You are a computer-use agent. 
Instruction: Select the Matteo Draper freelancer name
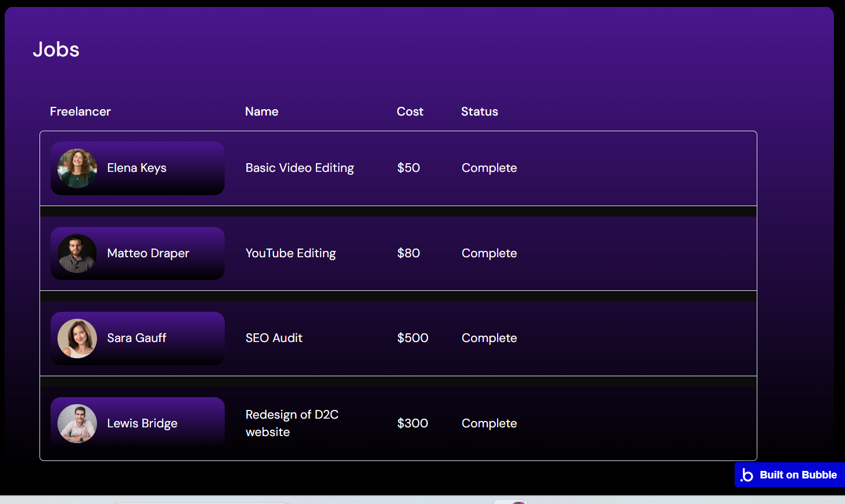pyautogui.click(x=148, y=253)
